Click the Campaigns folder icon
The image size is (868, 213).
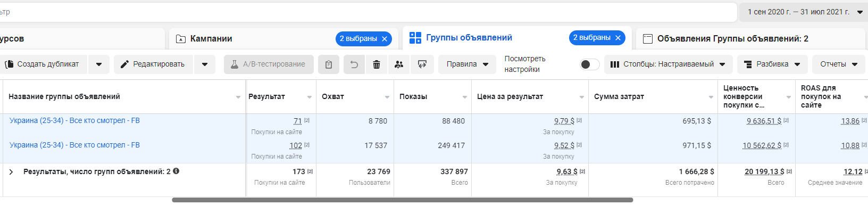181,39
